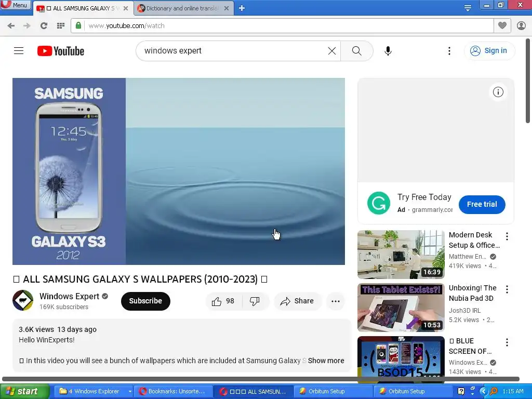Open the Speed Dial grid icon

61,26
